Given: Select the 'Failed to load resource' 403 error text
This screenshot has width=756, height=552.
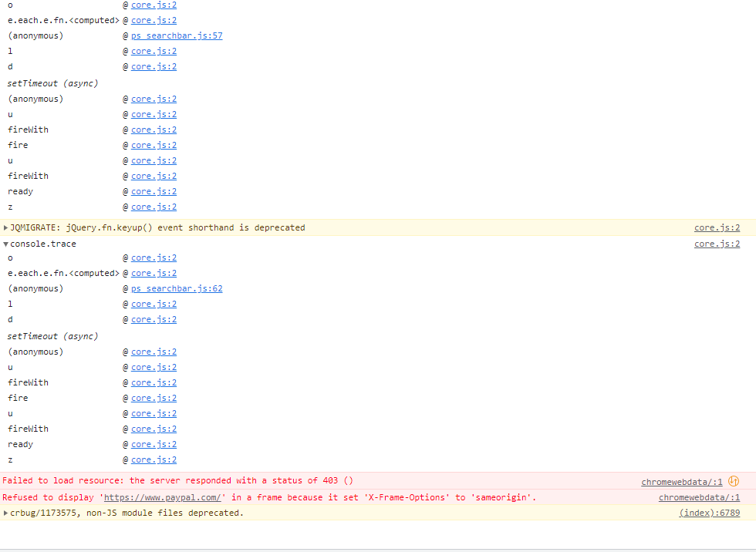Looking at the screenshot, I should coord(177,481).
